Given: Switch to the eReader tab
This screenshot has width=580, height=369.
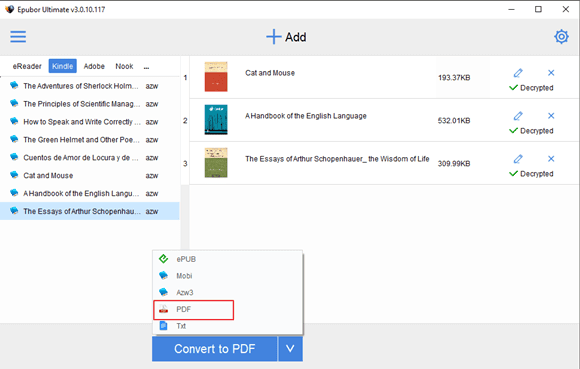Looking at the screenshot, I should [x=27, y=66].
